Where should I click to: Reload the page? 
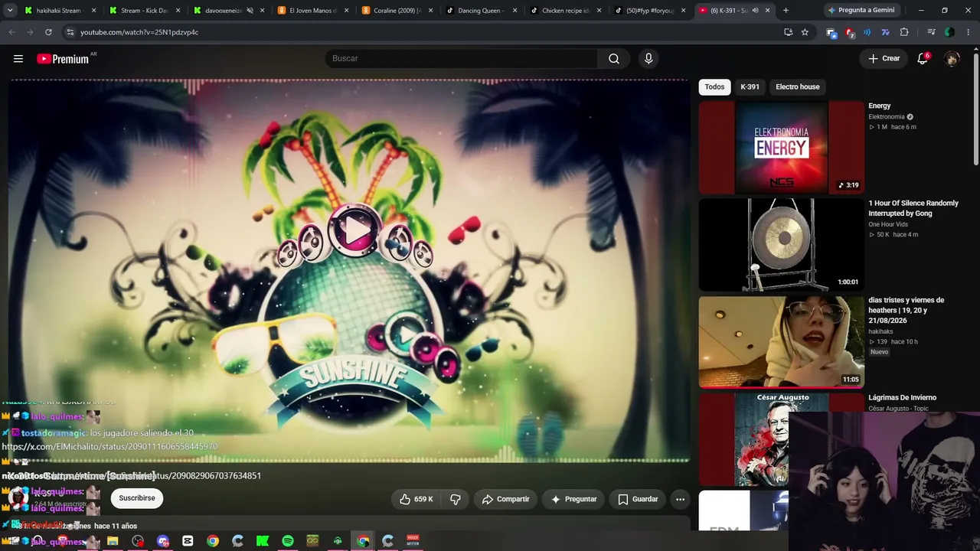(48, 32)
